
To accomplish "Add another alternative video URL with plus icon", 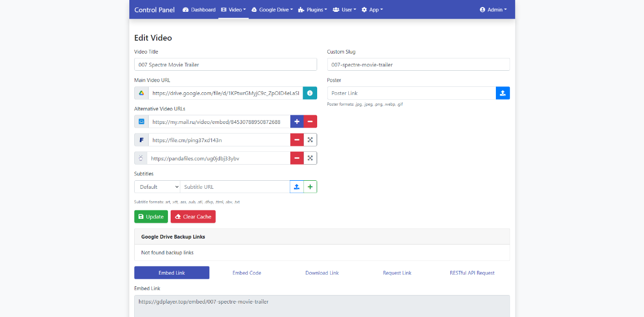I will point(297,122).
